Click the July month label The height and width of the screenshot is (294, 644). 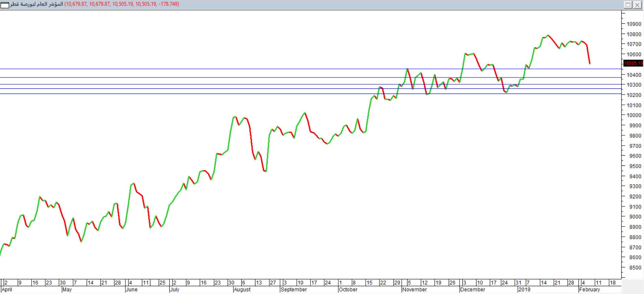(x=175, y=290)
